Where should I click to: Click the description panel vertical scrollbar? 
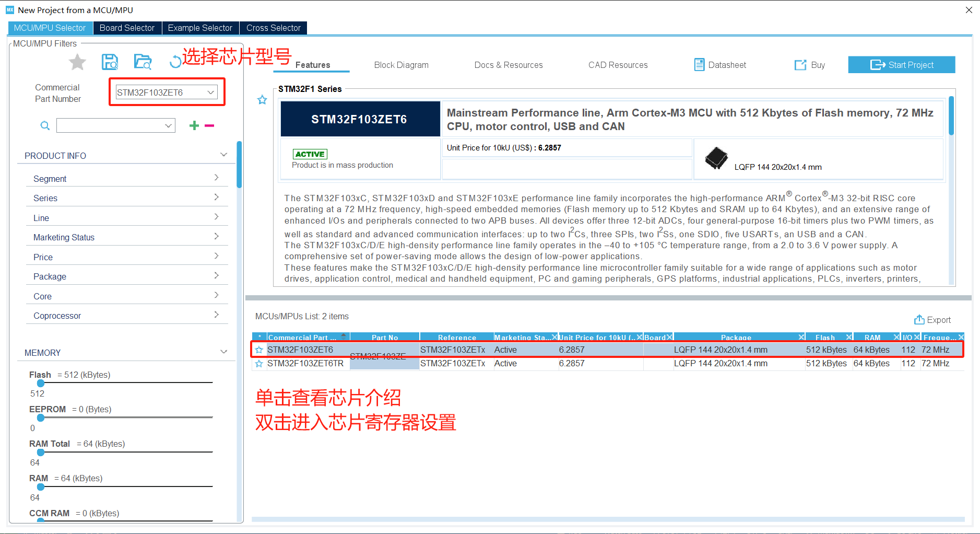click(951, 116)
